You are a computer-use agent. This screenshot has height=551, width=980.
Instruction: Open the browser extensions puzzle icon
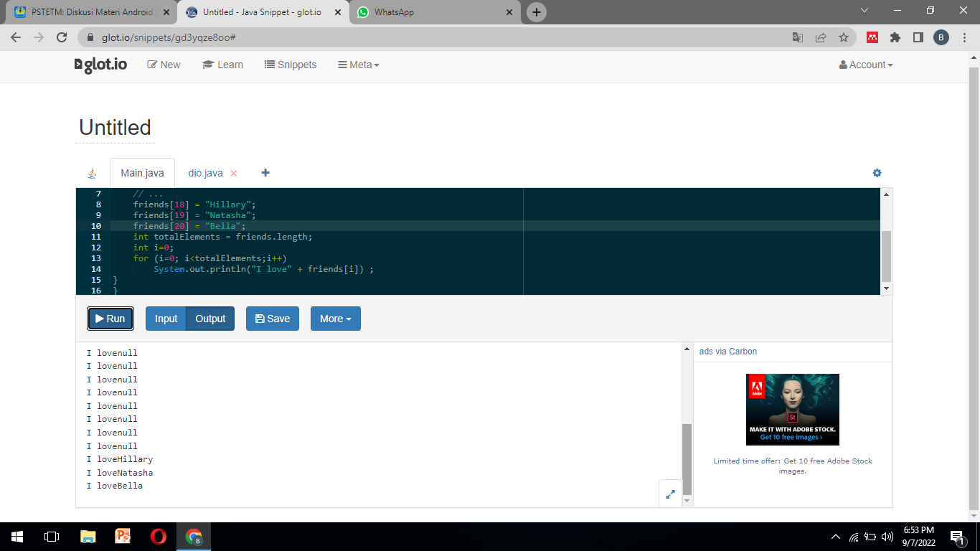(895, 37)
